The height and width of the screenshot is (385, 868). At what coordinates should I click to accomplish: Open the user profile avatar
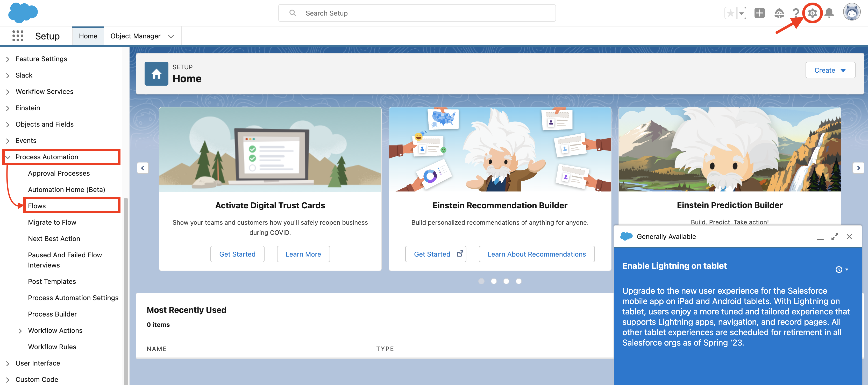[851, 12]
